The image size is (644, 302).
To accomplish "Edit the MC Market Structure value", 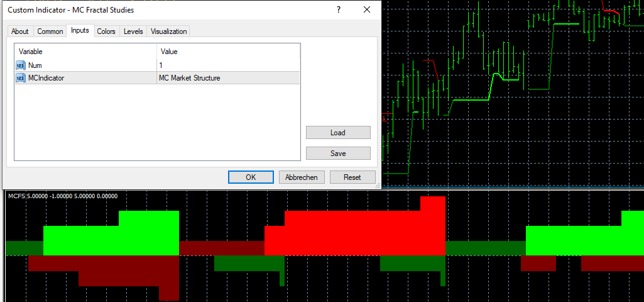I will point(228,78).
